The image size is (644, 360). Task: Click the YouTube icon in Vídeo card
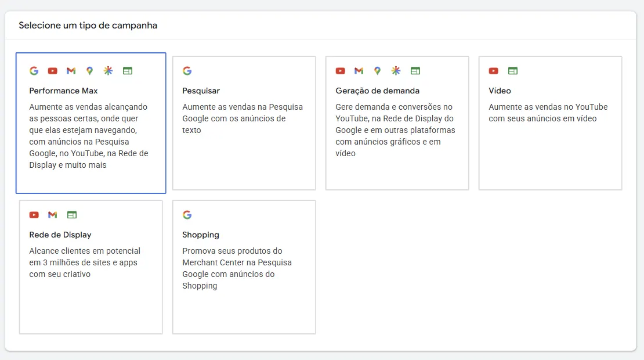click(494, 71)
